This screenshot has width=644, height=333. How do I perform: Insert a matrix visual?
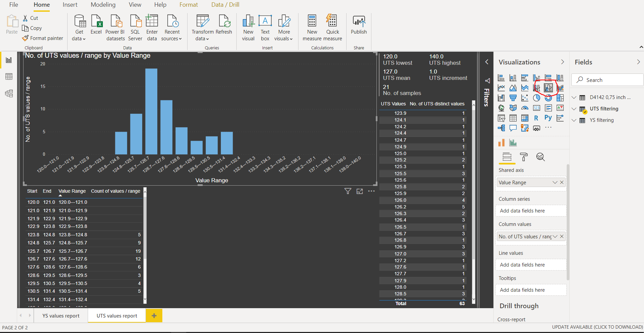(525, 118)
